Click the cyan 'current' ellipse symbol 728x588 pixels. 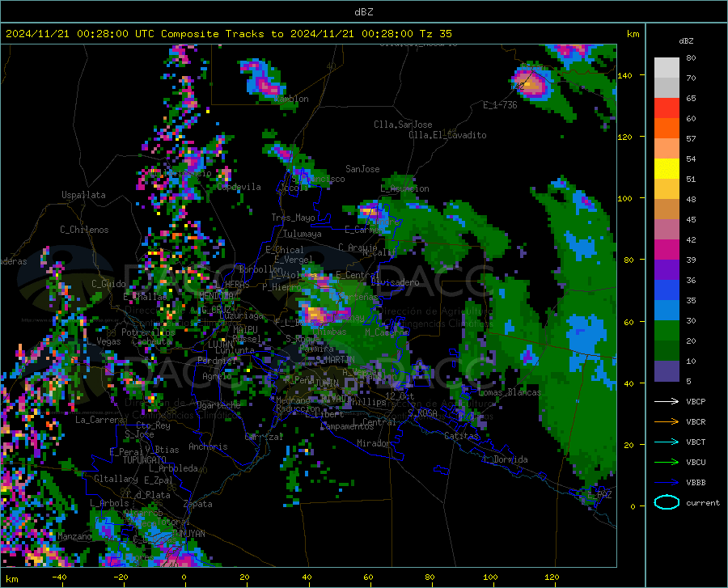667,502
